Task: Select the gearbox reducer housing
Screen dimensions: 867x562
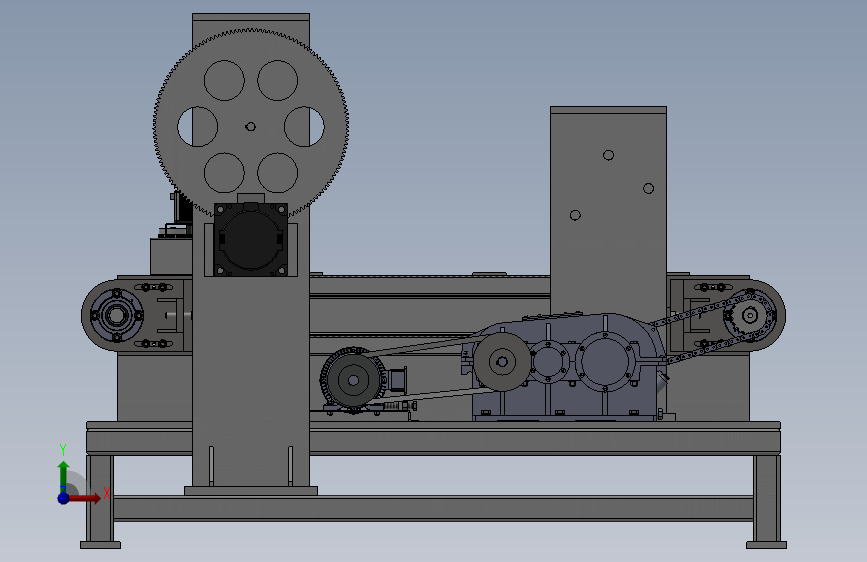Action: point(570,370)
